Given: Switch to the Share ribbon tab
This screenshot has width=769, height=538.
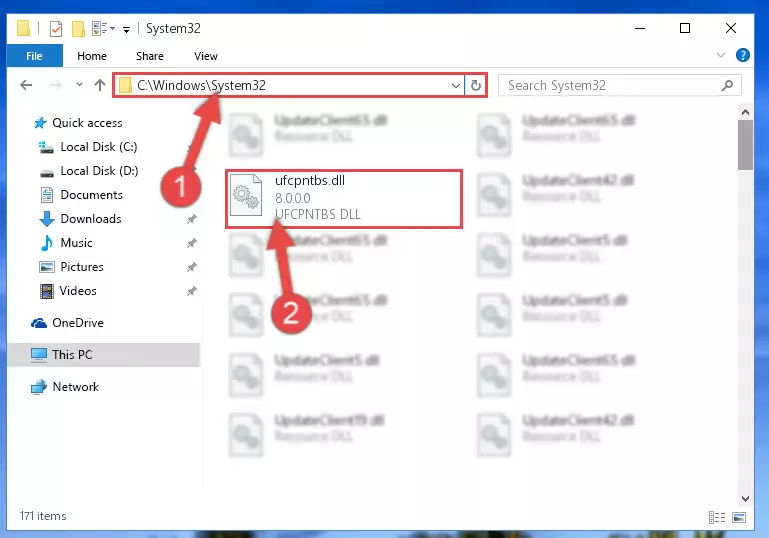Looking at the screenshot, I should [x=150, y=56].
